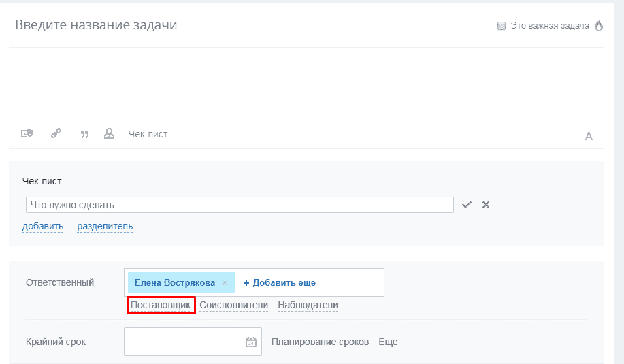
Task: Enable the "Это важная задача" checkbox
Action: (x=502, y=26)
